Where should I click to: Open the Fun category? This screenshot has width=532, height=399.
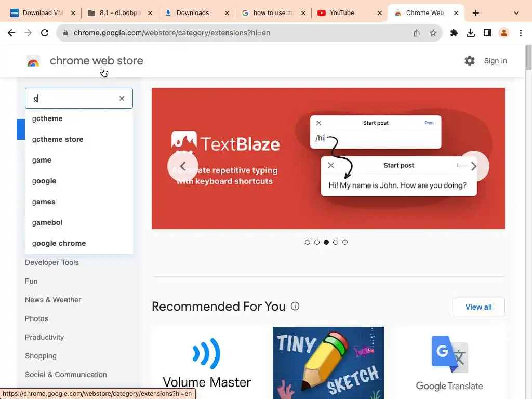[x=31, y=281]
